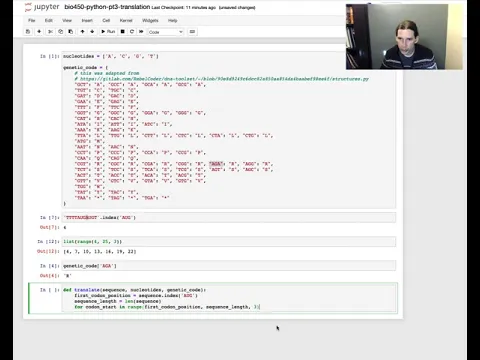This screenshot has height=360, width=480.
Task: Restart kernel and rerun all with fast-forward icon
Action: [141, 31]
